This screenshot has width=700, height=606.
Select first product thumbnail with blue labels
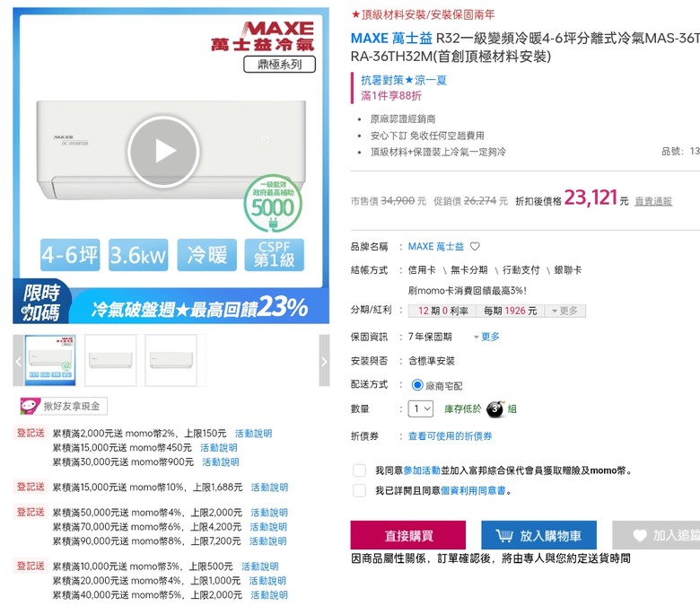coord(50,360)
